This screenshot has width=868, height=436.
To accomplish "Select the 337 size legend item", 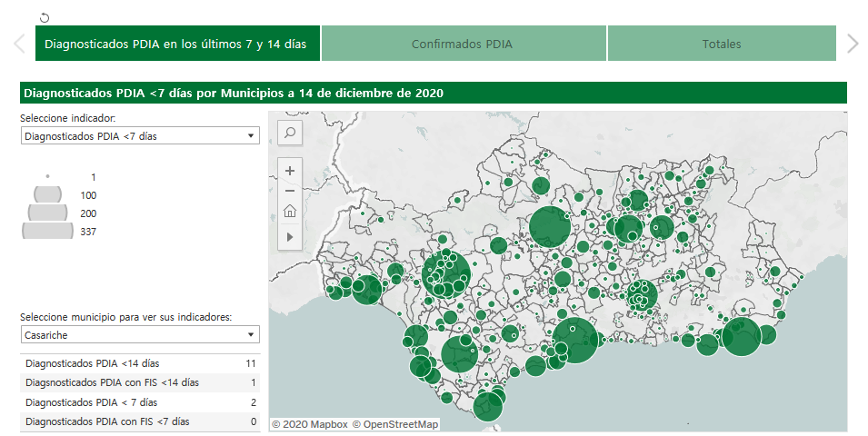I will click(x=47, y=232).
